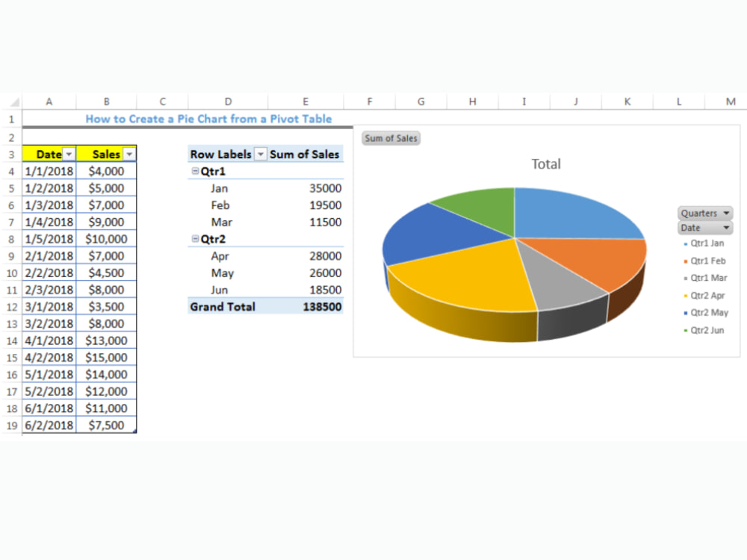Select date cell 6/2/2018
747x560 pixels.
tap(49, 426)
